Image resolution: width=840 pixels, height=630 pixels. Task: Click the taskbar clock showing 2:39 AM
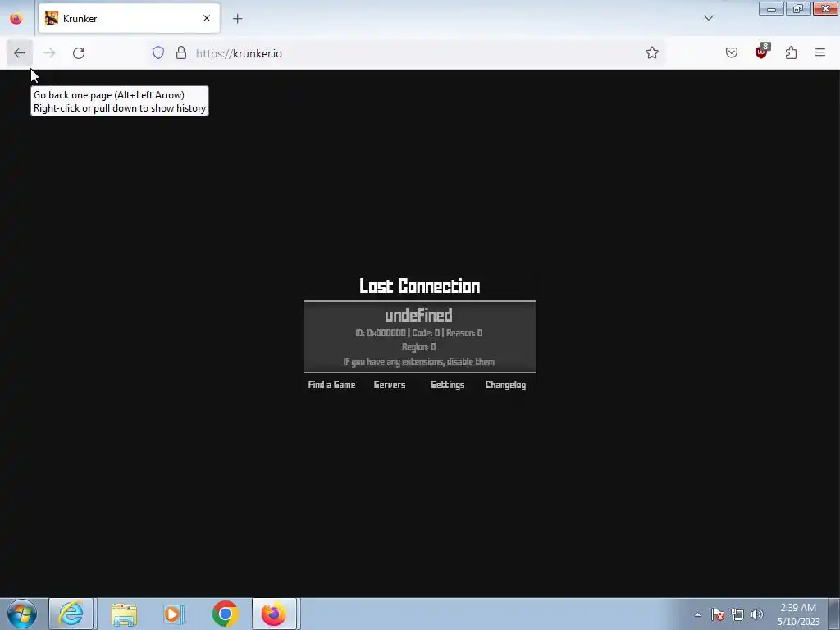coord(798,614)
